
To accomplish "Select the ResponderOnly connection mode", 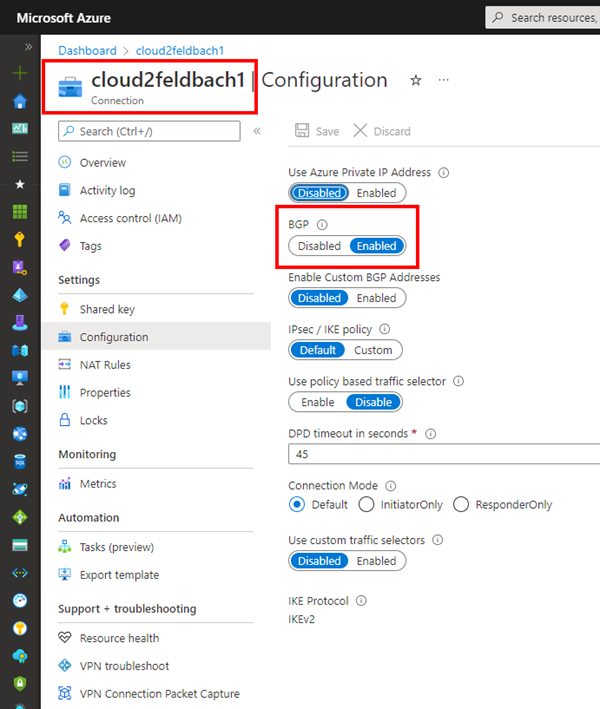I will (x=461, y=504).
